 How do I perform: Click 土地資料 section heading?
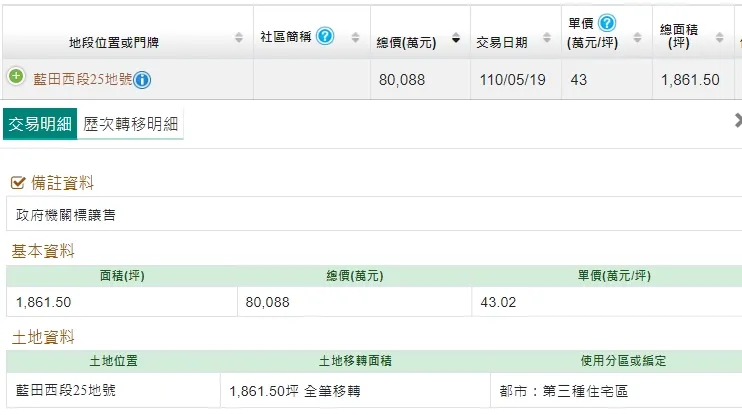click(43, 337)
